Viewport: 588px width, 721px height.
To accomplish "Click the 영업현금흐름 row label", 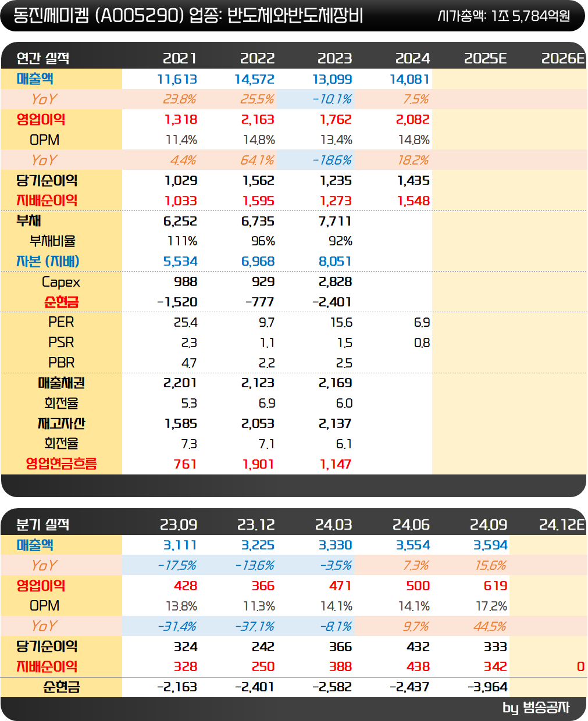I will pyautogui.click(x=61, y=464).
